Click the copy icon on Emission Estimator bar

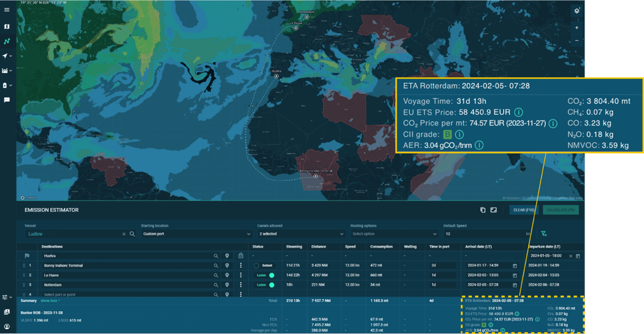(483, 210)
